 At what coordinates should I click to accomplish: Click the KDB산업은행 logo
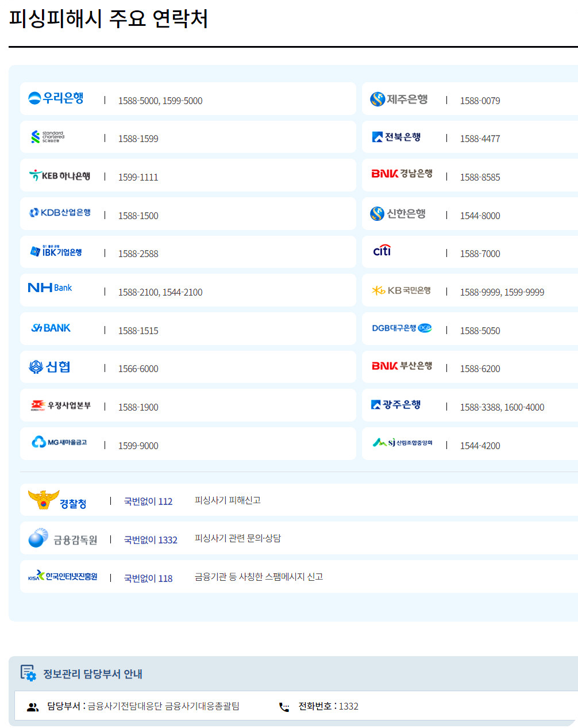click(60, 213)
